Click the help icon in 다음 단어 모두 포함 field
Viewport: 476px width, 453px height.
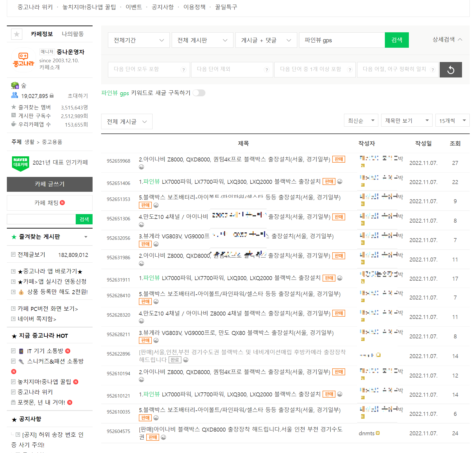(184, 70)
